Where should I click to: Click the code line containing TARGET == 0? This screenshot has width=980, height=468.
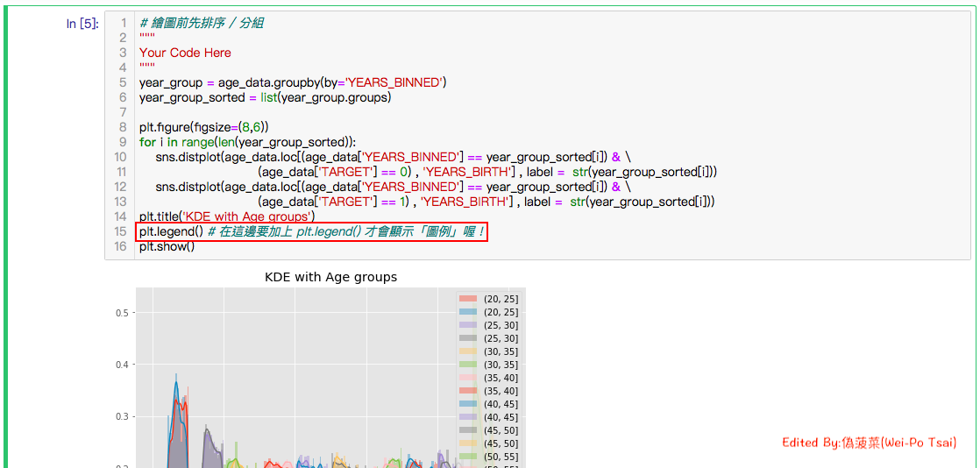coord(486,172)
